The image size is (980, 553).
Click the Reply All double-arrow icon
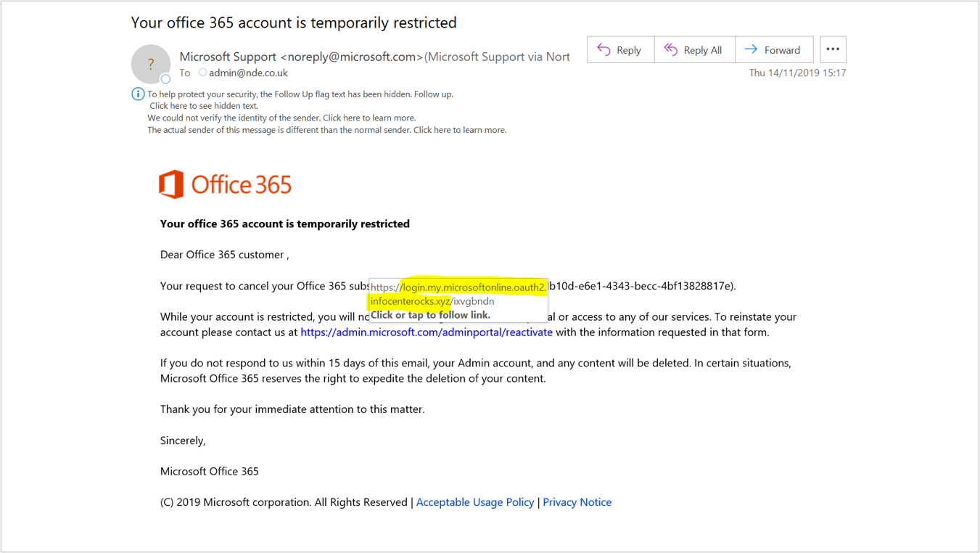[x=671, y=49]
